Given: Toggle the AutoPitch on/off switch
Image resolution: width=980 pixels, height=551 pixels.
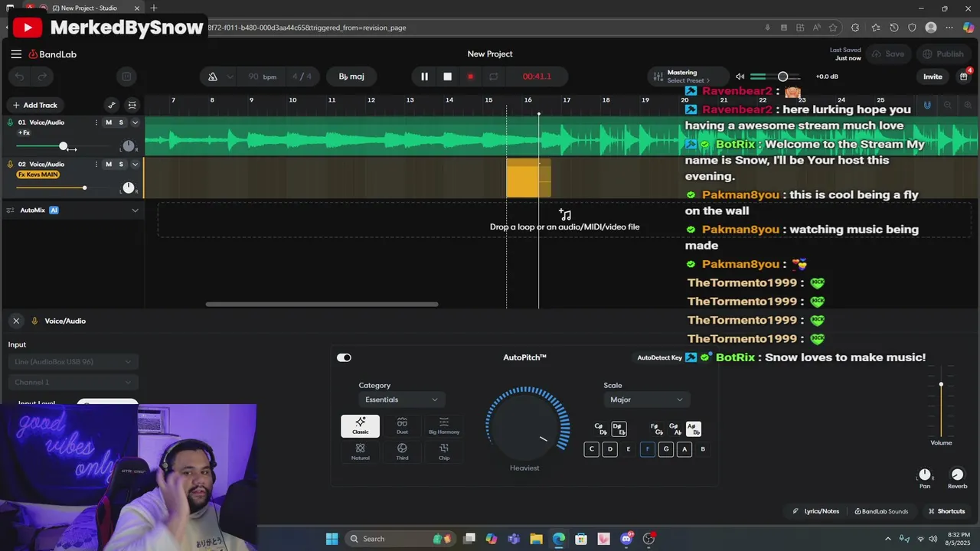Looking at the screenshot, I should coord(344,357).
